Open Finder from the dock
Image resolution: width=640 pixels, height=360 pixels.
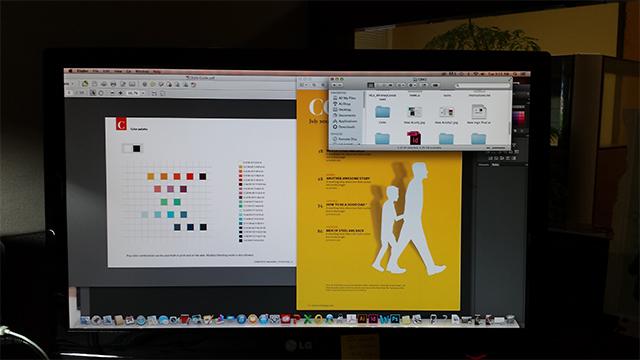click(x=85, y=320)
